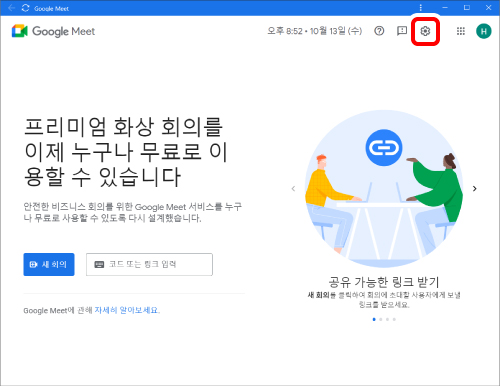Open the three-dot app menu in title bar
500x386 pixels.
click(421, 8)
